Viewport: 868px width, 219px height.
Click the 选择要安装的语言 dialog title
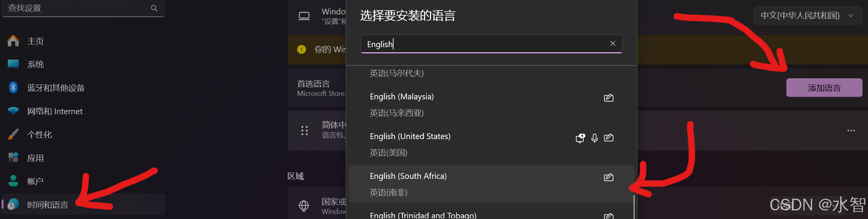pyautogui.click(x=408, y=16)
